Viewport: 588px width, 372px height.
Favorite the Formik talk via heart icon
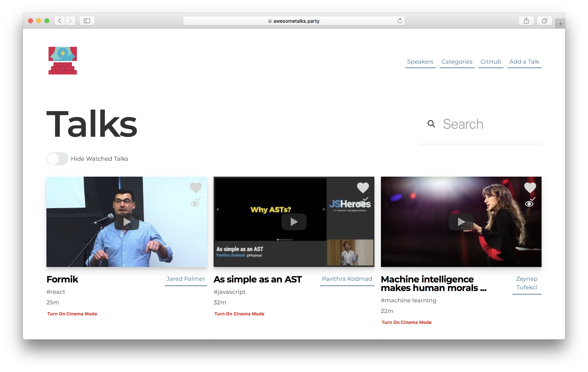[196, 187]
